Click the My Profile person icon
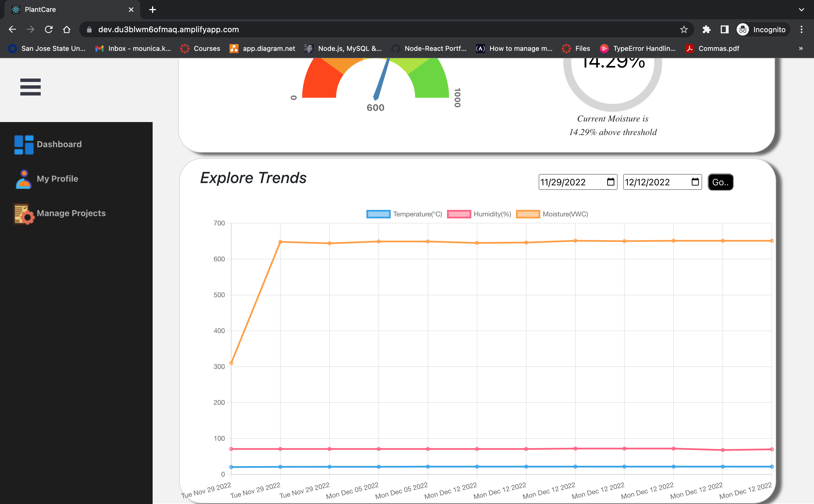Screen dimensions: 814x504 24,179
